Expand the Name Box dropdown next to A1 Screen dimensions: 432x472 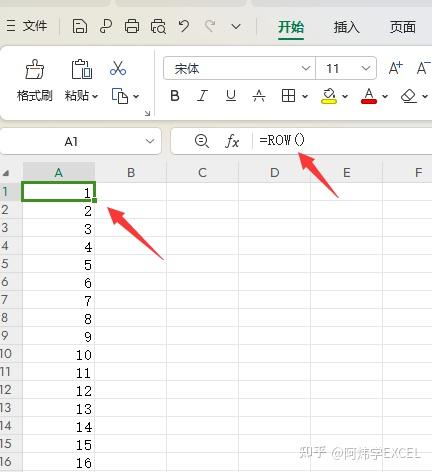[x=150, y=141]
